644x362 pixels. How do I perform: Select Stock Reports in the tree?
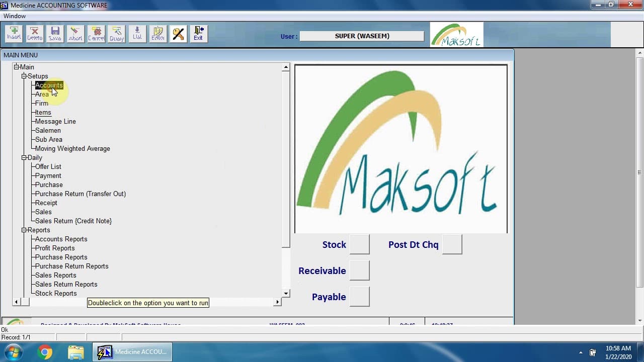[56, 293]
